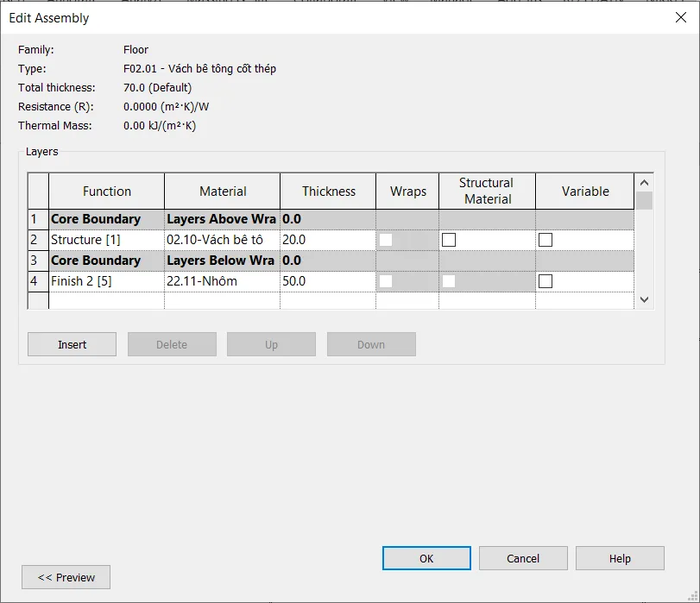The width and height of the screenshot is (700, 603).
Task: Click the 22.11-Nhôm material cell
Action: 222,281
